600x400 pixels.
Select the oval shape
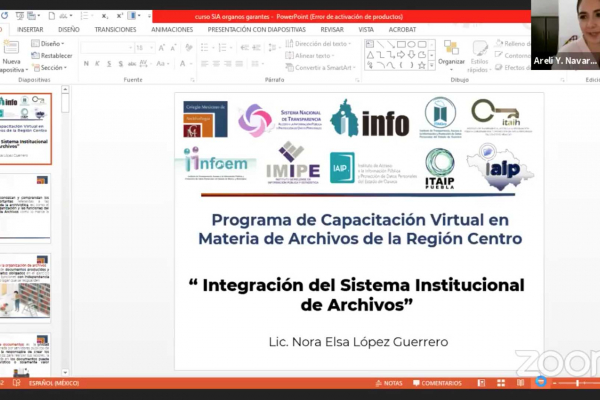[x=411, y=44]
